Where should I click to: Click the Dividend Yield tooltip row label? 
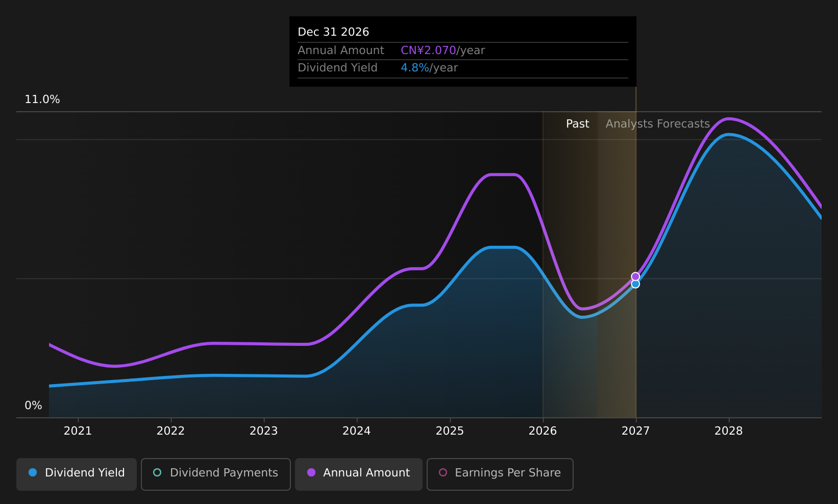coord(338,68)
